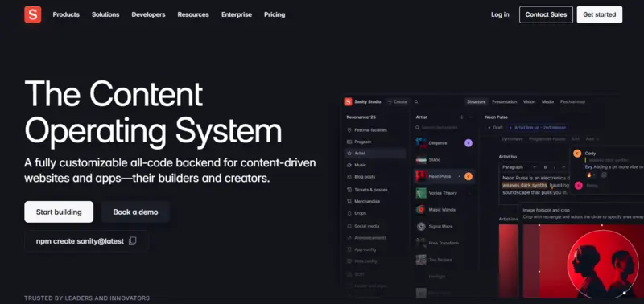Click the highlighted text 'weaves dark synths'

pos(525,185)
